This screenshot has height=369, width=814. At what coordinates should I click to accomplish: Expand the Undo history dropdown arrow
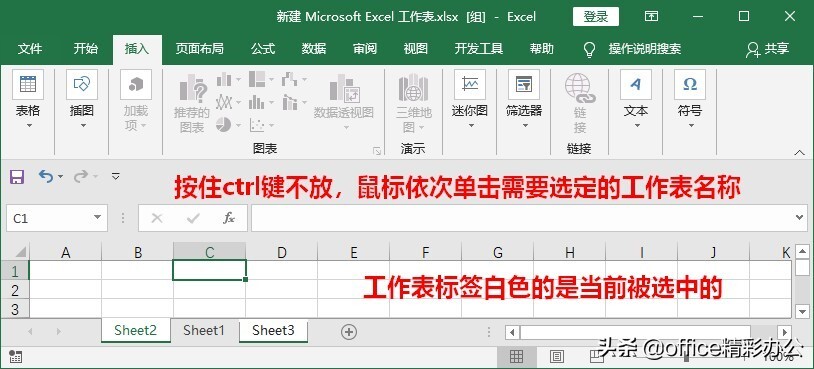tap(61, 177)
